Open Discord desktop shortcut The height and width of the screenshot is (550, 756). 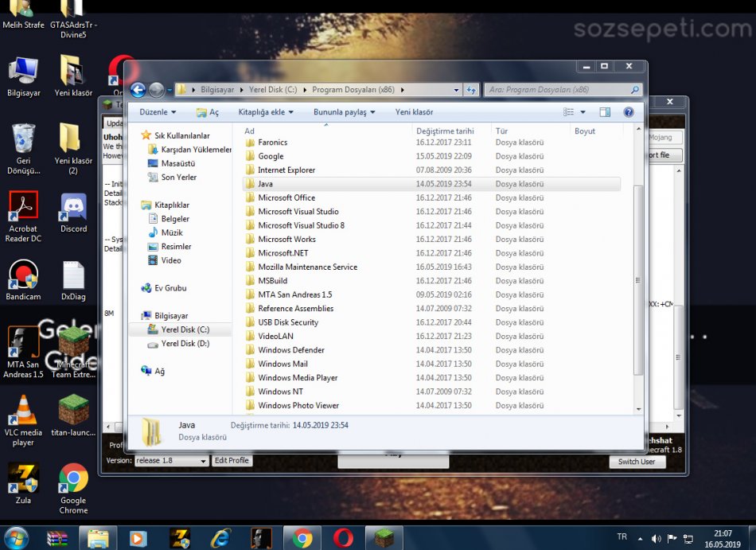pyautogui.click(x=73, y=213)
